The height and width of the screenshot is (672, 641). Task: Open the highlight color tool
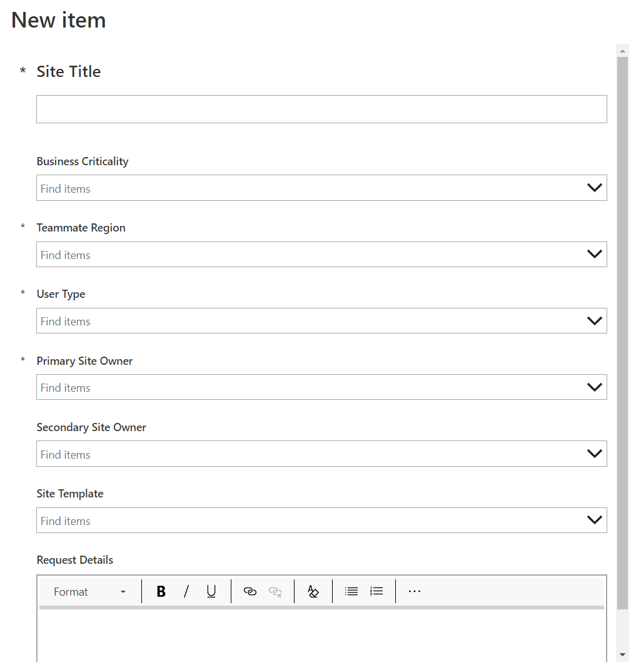click(313, 591)
